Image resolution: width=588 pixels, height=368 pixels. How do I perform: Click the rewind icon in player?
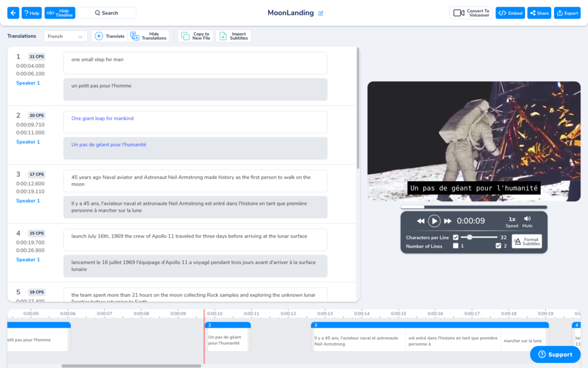point(420,221)
